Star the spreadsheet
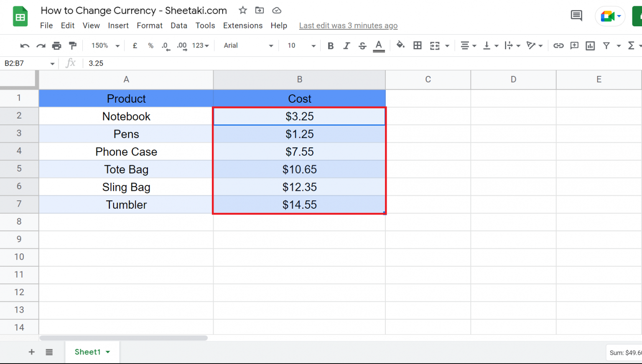Viewport: 642px width, 364px height. click(242, 10)
